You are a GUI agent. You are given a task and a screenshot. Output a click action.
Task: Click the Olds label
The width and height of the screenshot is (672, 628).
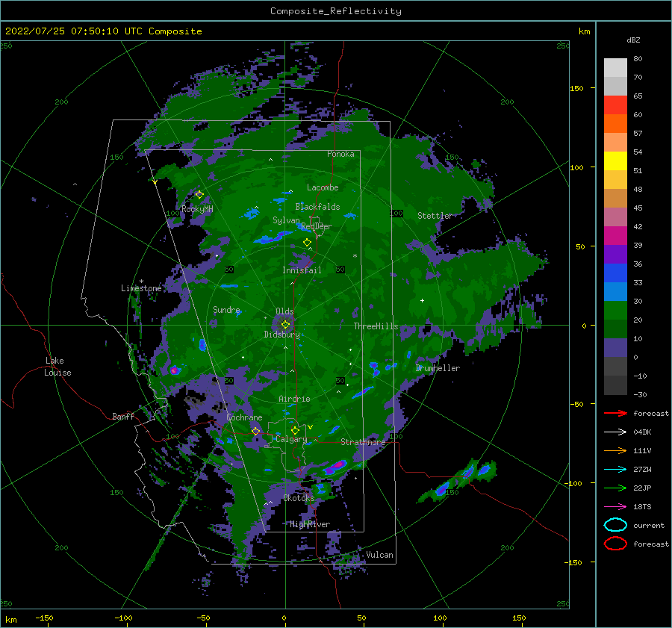pyautogui.click(x=284, y=311)
